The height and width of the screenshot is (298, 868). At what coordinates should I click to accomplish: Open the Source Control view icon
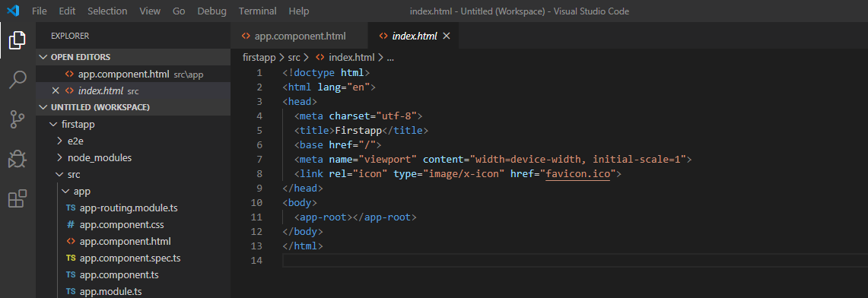point(17,119)
